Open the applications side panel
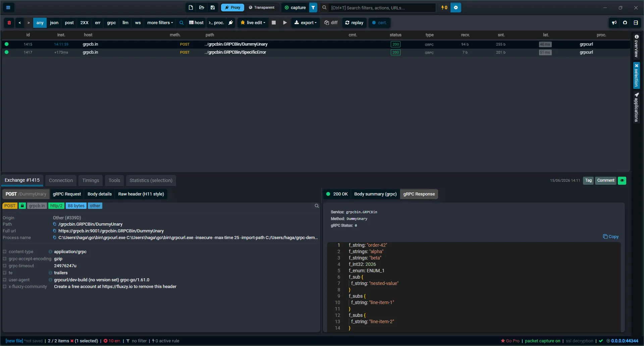Screen dimensions: 644x346 pyautogui.click(x=636, y=107)
